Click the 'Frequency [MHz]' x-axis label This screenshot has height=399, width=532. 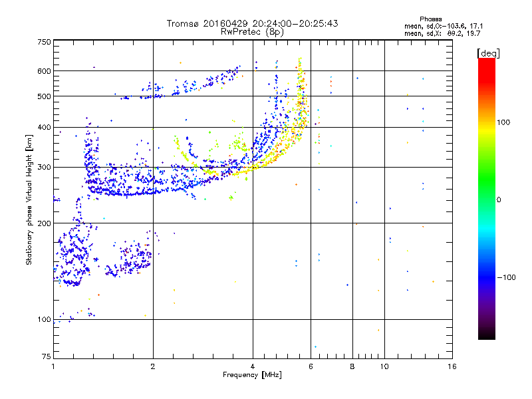tap(252, 375)
